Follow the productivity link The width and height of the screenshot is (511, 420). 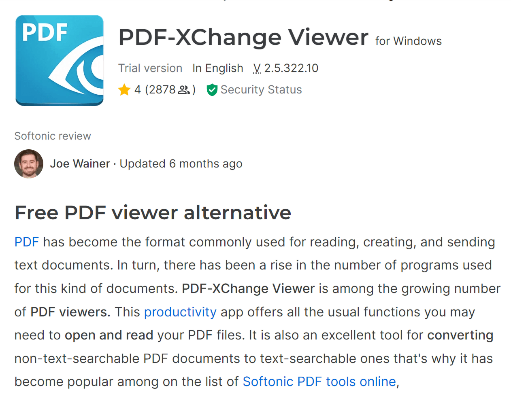click(180, 312)
